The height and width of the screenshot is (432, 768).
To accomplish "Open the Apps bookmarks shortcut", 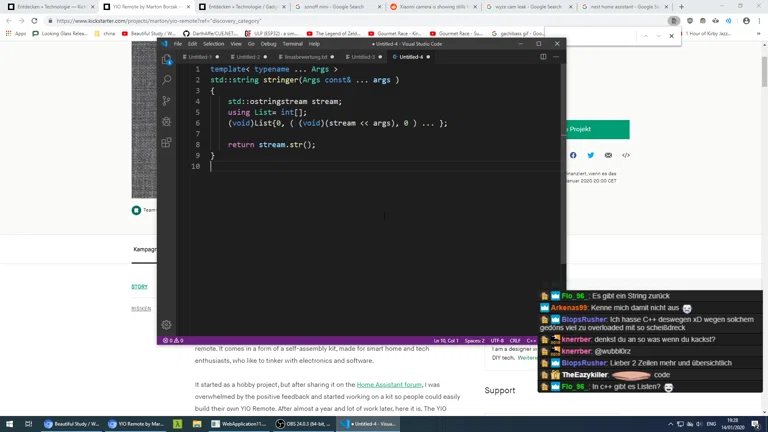I will click(16, 34).
